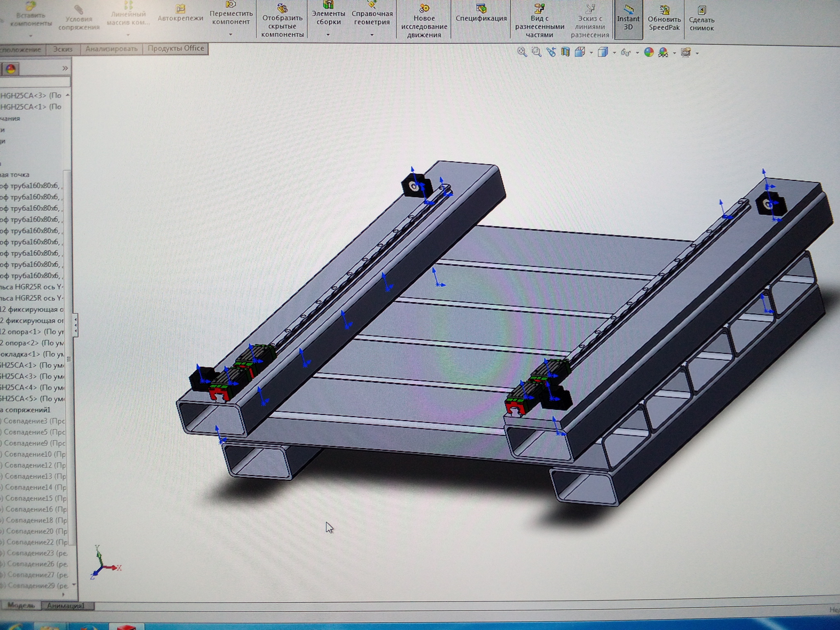Toggle Вид с разнесенными частями exploded view
Screen dimensions: 840x630
(539, 21)
